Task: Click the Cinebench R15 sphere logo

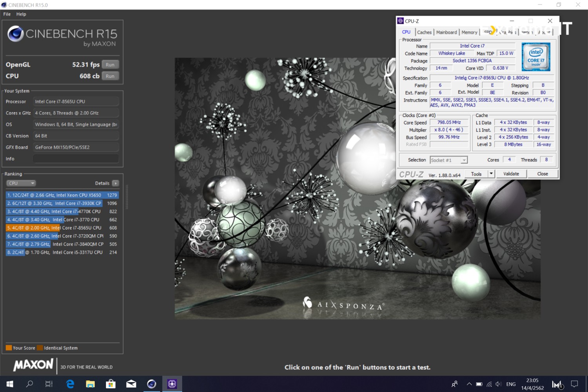Action: pos(16,34)
